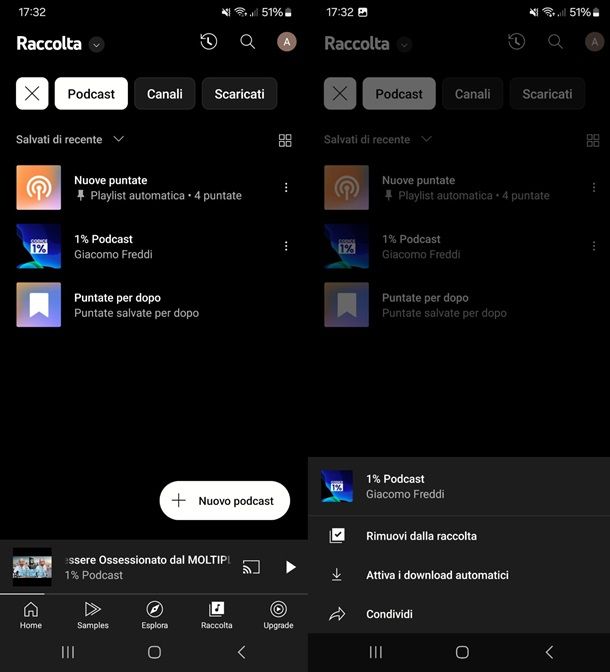
Task: Clear filters with X chip in left screen
Action: click(32, 93)
